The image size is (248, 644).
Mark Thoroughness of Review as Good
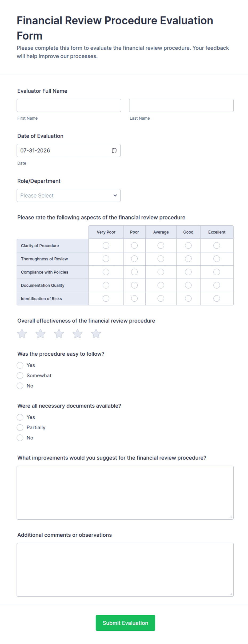click(x=188, y=259)
